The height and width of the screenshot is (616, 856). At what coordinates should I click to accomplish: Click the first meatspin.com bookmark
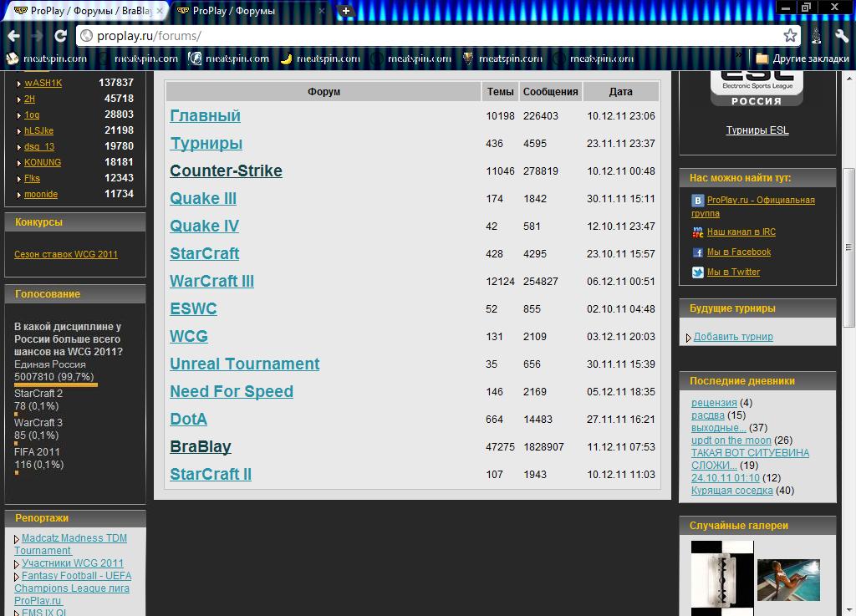point(47,59)
